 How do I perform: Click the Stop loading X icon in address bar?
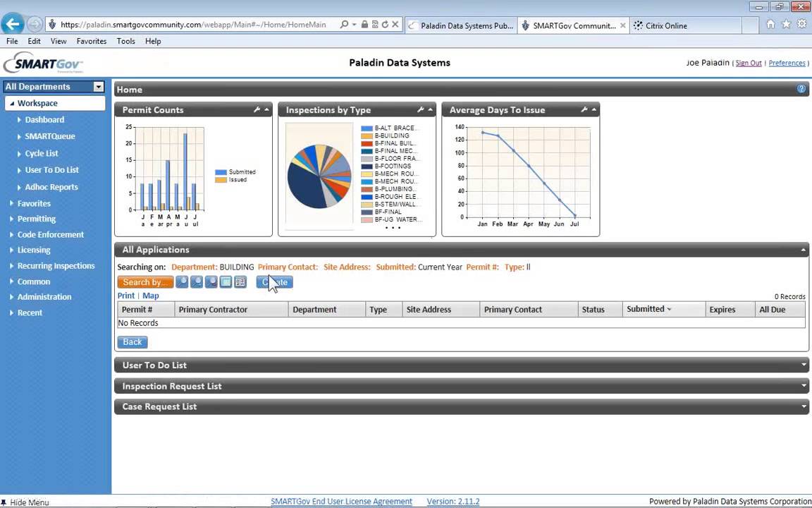click(395, 25)
